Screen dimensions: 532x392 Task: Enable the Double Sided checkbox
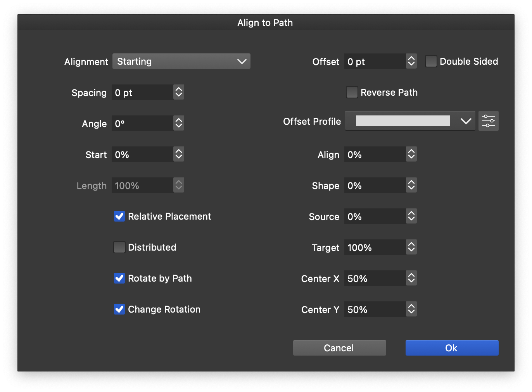pyautogui.click(x=431, y=61)
